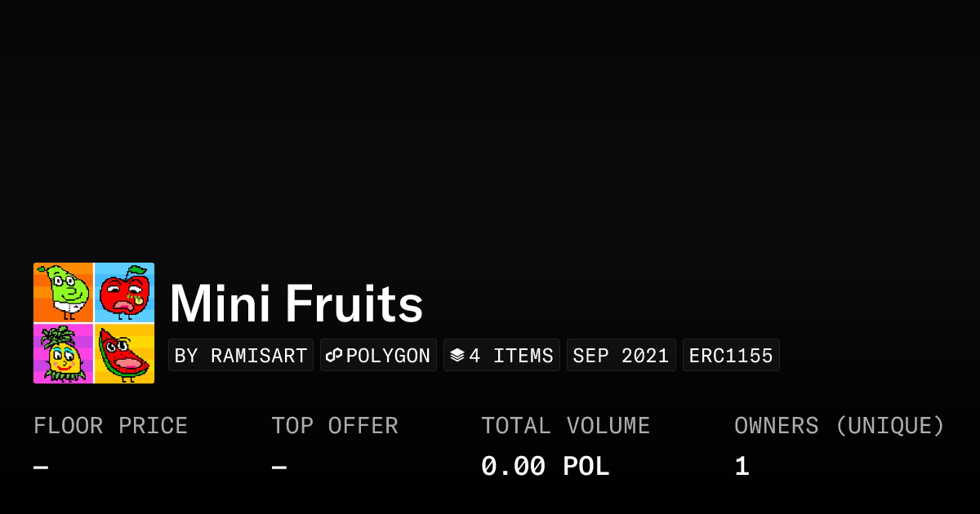This screenshot has width=980, height=514.
Task: Click the watermelon slice pixel art
Action: click(124, 353)
